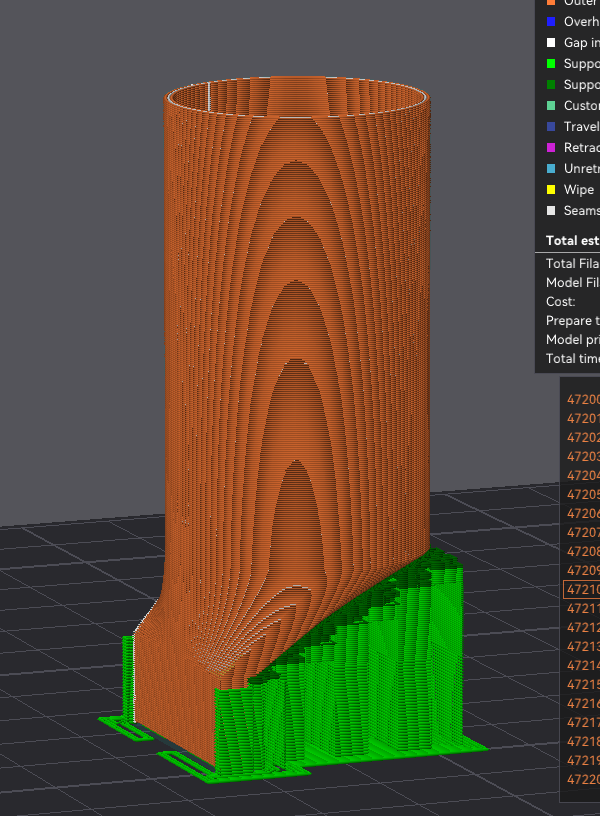Toggle the dark green Support swatch
Screen dimensions: 600x816
tap(551, 84)
